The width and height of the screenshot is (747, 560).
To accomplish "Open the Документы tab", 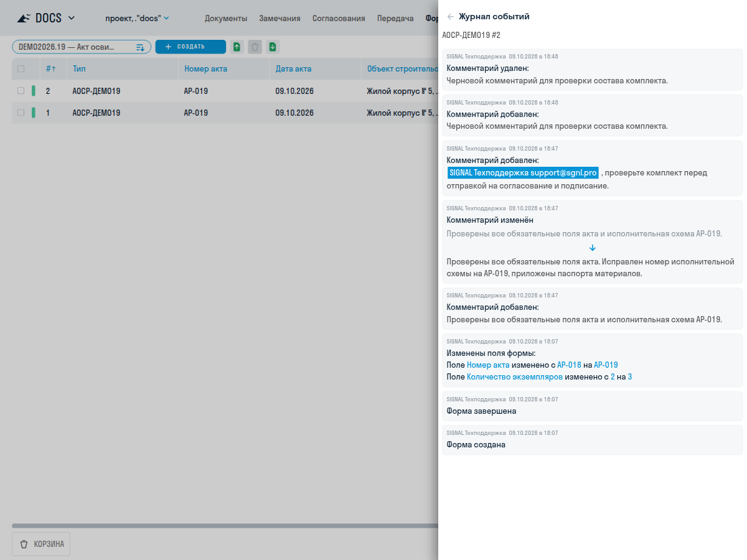I will [226, 18].
